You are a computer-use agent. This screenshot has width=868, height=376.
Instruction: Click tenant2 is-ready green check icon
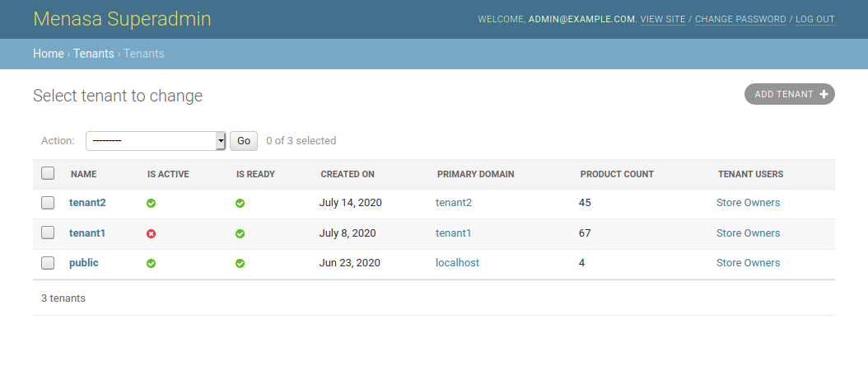[x=240, y=204]
